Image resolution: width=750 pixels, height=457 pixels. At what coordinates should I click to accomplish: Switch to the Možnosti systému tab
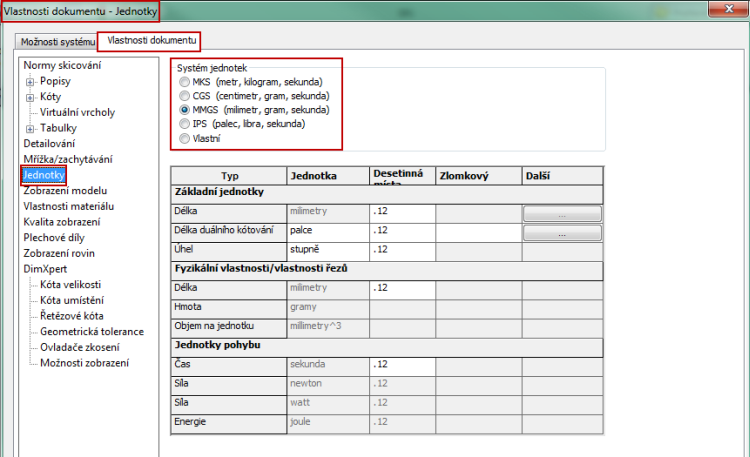click(x=58, y=42)
